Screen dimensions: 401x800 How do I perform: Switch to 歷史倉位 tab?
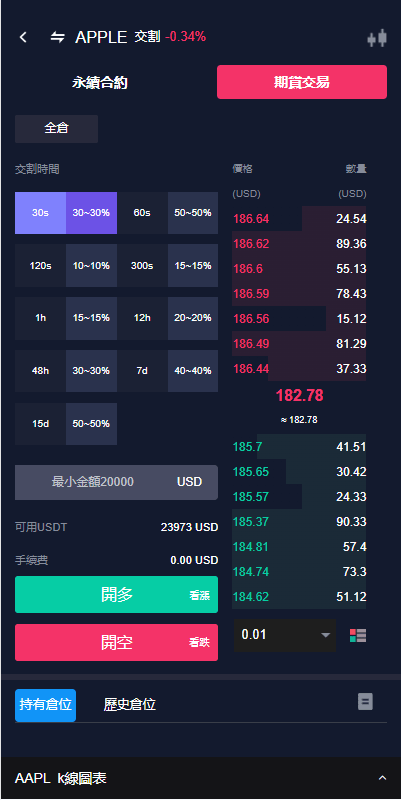tap(130, 705)
